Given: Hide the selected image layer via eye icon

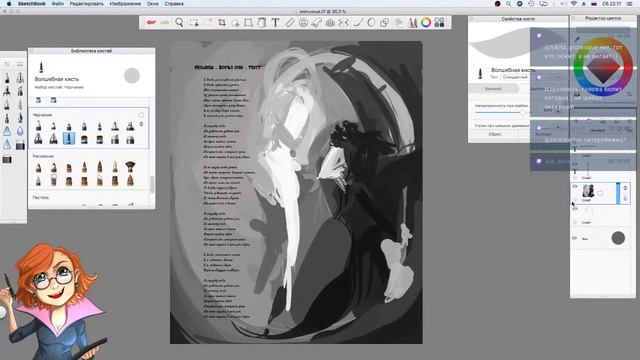Looking at the screenshot, I should pos(575,187).
